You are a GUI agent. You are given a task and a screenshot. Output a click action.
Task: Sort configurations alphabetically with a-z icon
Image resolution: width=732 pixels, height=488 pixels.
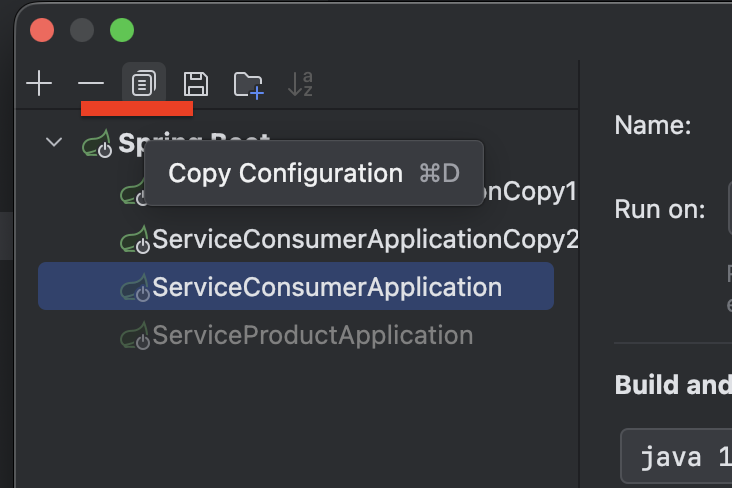click(300, 84)
